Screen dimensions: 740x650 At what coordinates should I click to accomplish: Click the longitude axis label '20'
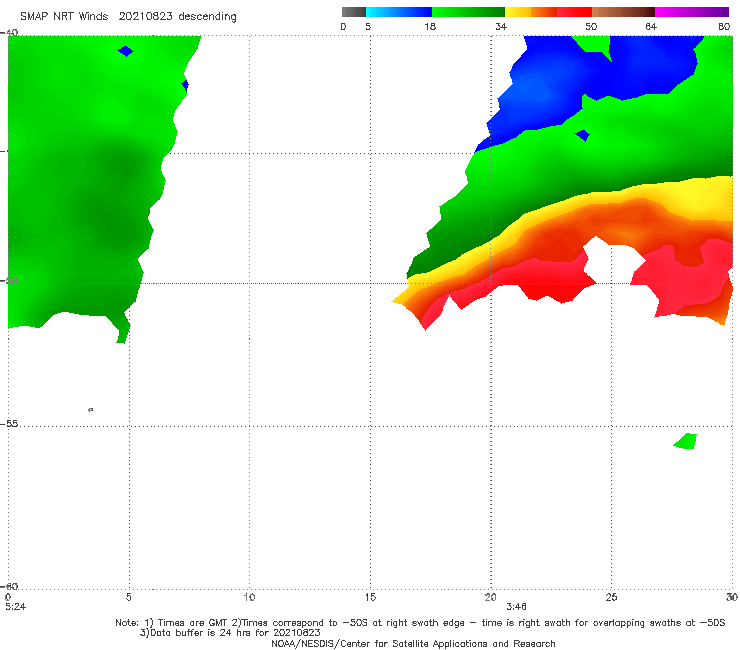point(490,597)
